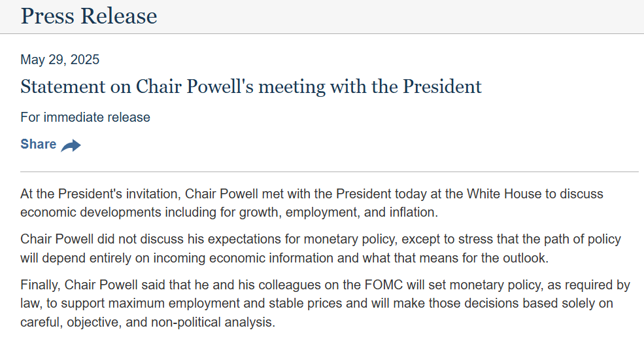Click the paragraph starting Chair Powell did not discuss

point(321,248)
